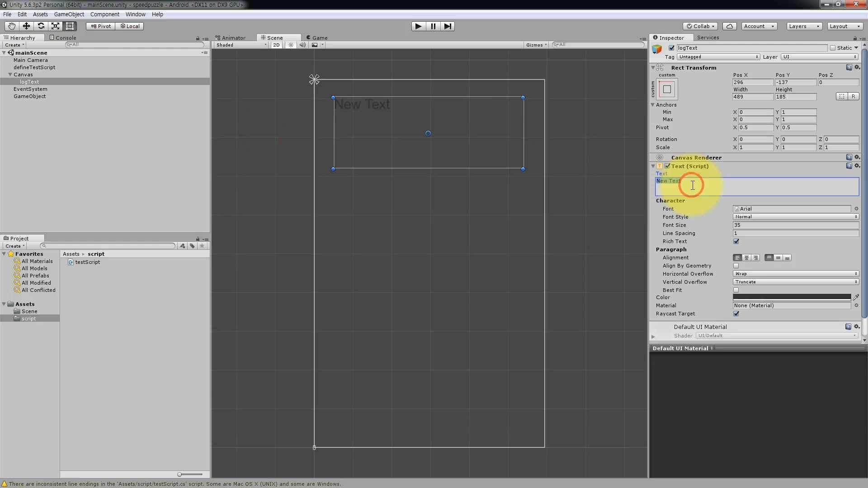Select right horizontal text alignment
The image size is (868, 488).
755,258
